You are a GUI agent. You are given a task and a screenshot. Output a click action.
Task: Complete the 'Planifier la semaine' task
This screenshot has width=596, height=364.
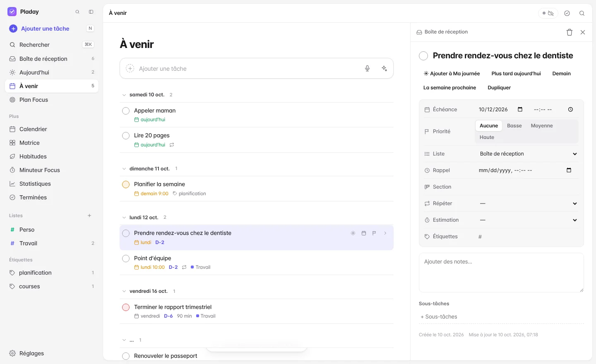point(126,184)
